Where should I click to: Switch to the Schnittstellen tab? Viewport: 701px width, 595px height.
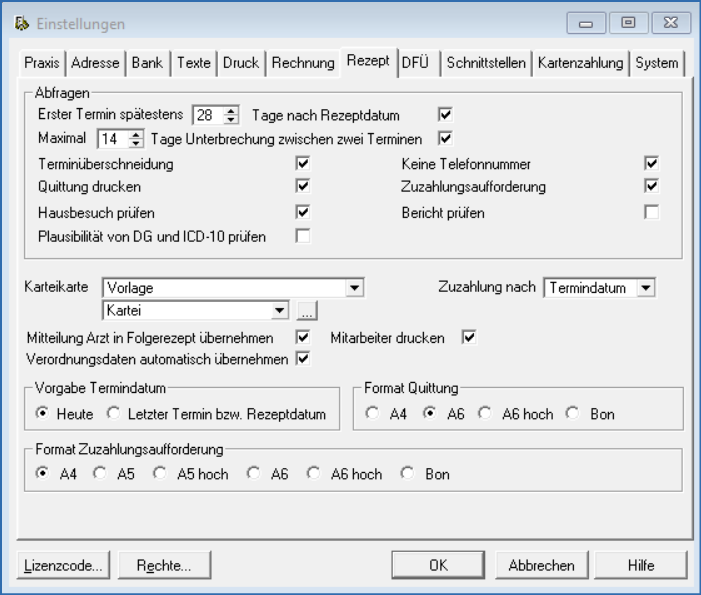[x=486, y=63]
